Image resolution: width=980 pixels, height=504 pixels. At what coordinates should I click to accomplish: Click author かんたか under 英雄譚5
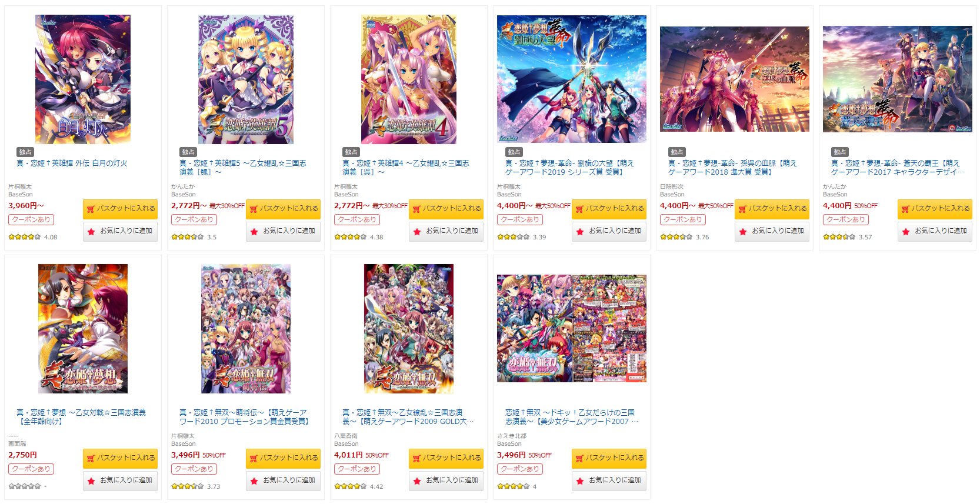pyautogui.click(x=183, y=186)
